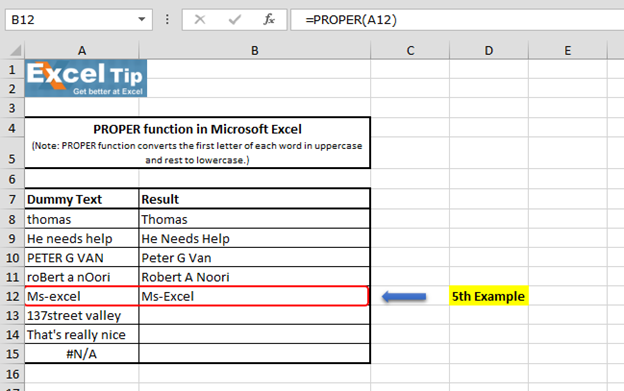Click the 'Result' header cell
The width and height of the screenshot is (624, 391).
click(255, 199)
